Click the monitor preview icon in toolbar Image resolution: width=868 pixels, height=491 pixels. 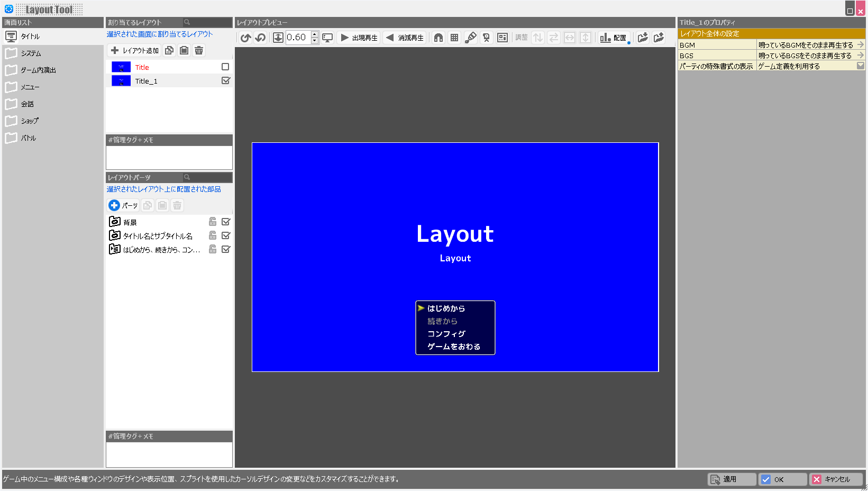coord(328,38)
